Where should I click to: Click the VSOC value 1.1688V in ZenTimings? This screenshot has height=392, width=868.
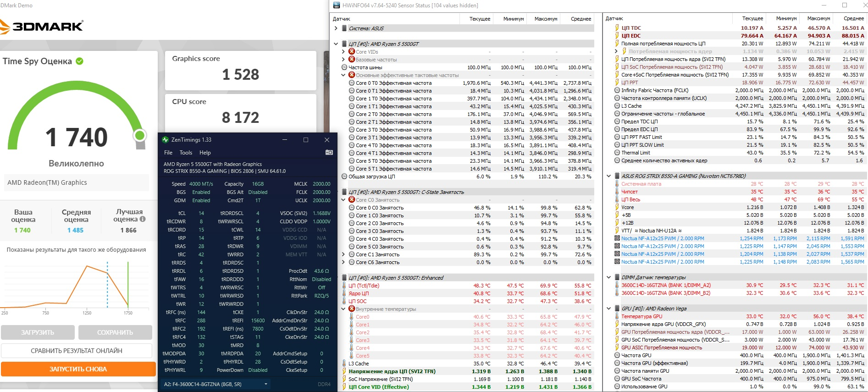[321, 213]
